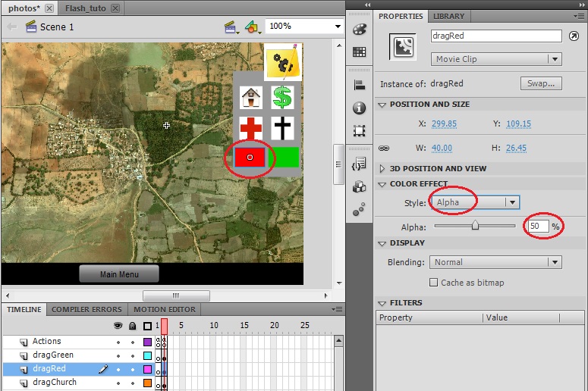Screen dimensions: 588x391
Task: Click the orange outline swatch of dragChurch layer
Action: (x=147, y=383)
